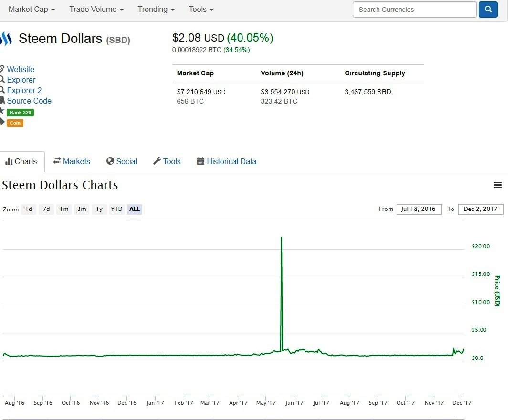Set chart zoom to YTD
This screenshot has width=515, height=420.
click(x=116, y=209)
